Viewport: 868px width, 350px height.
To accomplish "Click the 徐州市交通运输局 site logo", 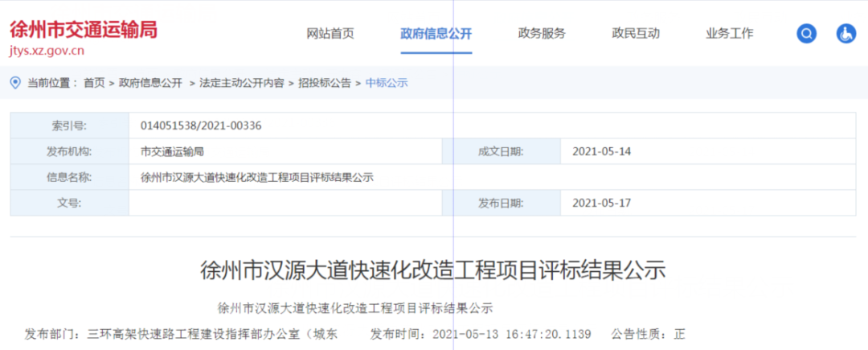I will pyautogui.click(x=83, y=29).
